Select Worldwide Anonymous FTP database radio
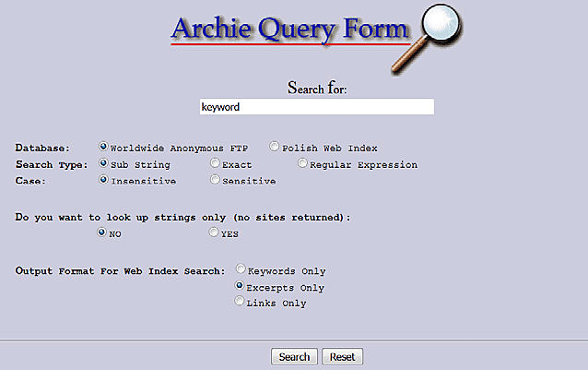 (x=103, y=147)
